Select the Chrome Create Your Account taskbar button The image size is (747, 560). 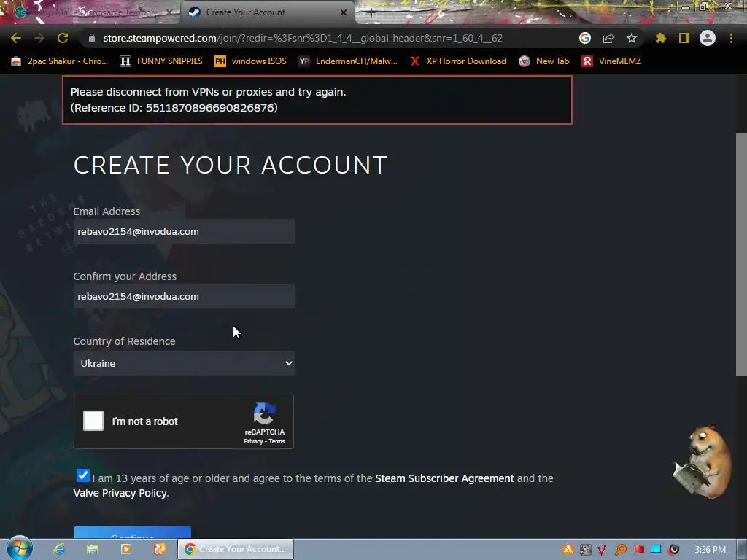tap(236, 549)
